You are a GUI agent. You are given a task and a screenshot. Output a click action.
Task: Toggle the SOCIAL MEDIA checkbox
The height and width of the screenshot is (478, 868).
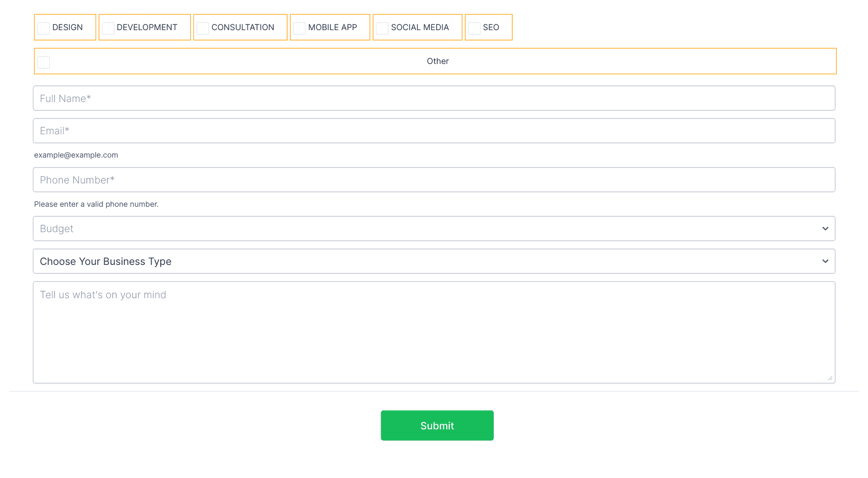(x=382, y=29)
